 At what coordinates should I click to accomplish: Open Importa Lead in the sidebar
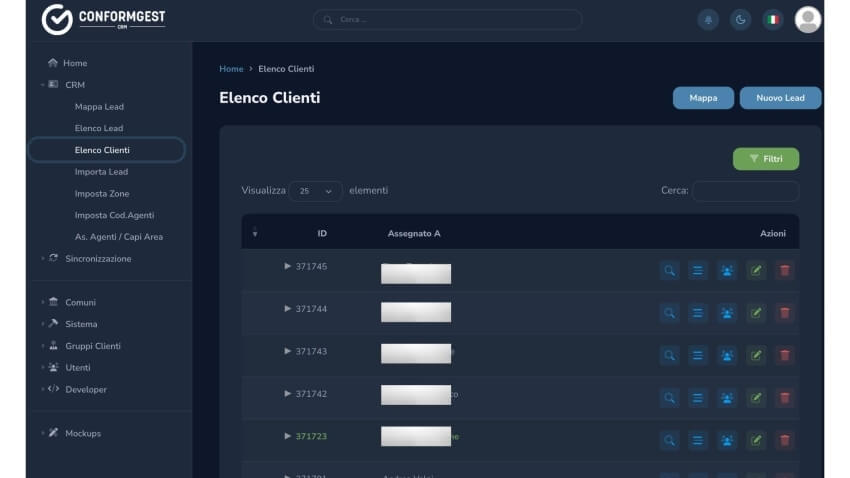(x=101, y=172)
